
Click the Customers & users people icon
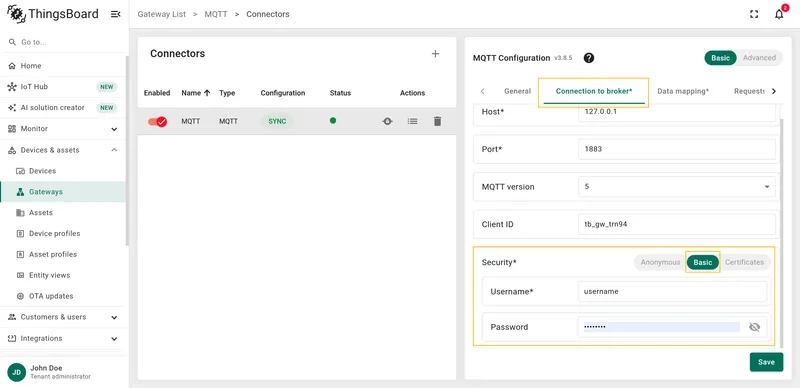pos(12,317)
